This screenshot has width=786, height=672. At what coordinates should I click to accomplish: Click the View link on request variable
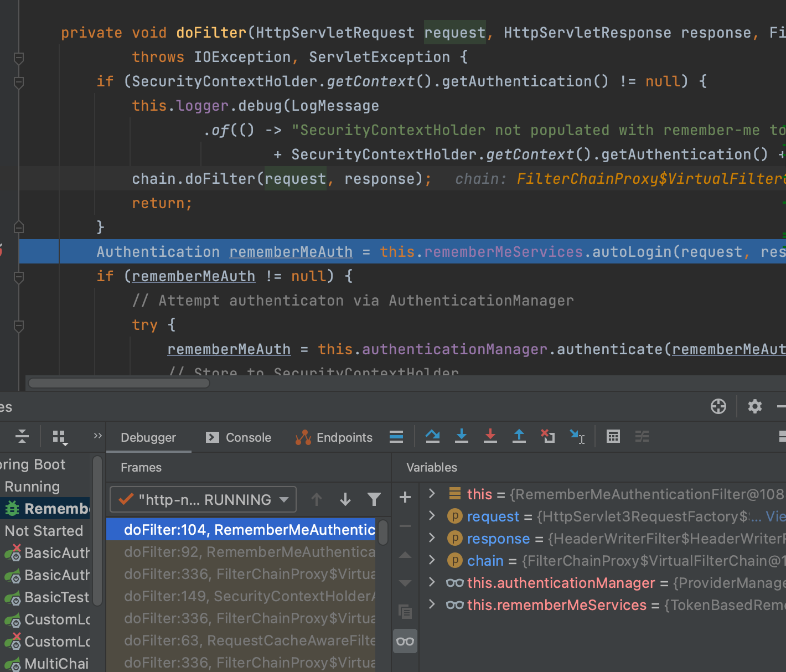point(775,516)
